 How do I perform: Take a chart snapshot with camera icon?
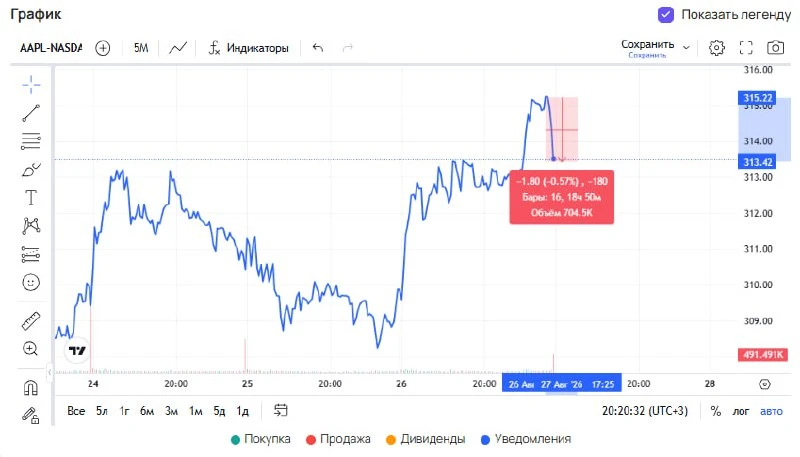[776, 47]
